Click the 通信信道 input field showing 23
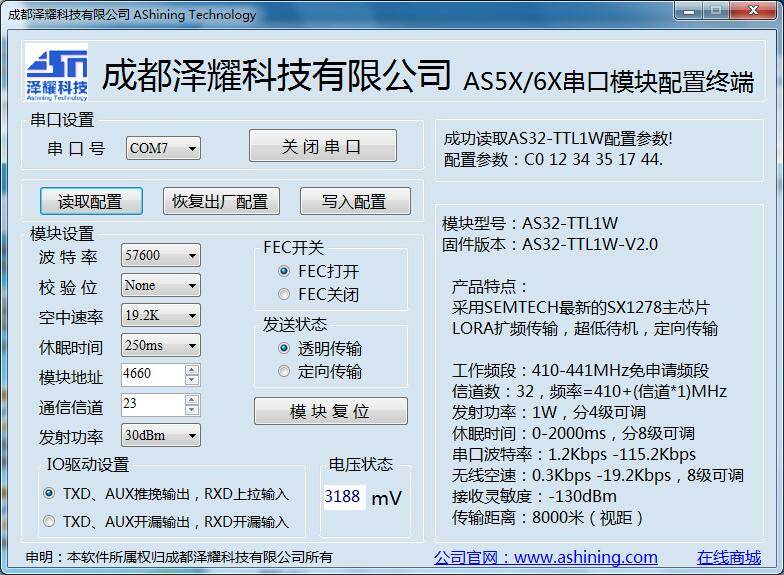The width and height of the screenshot is (784, 575). click(x=153, y=404)
